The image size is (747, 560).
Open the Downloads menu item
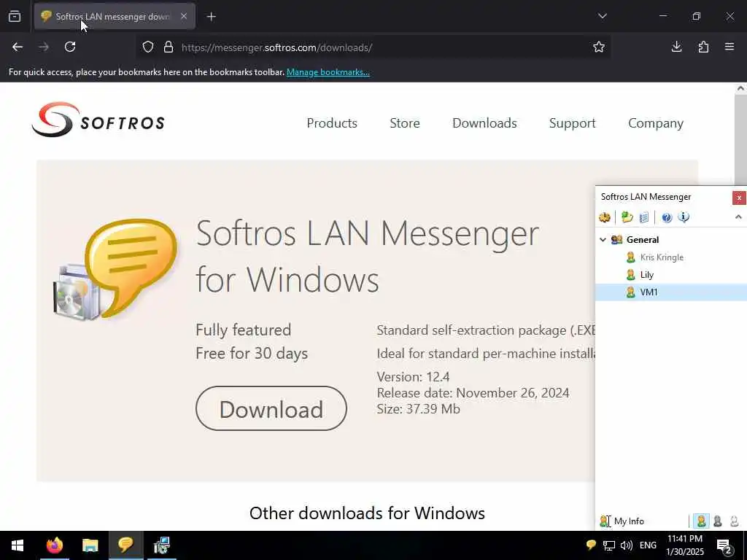pyautogui.click(x=484, y=122)
